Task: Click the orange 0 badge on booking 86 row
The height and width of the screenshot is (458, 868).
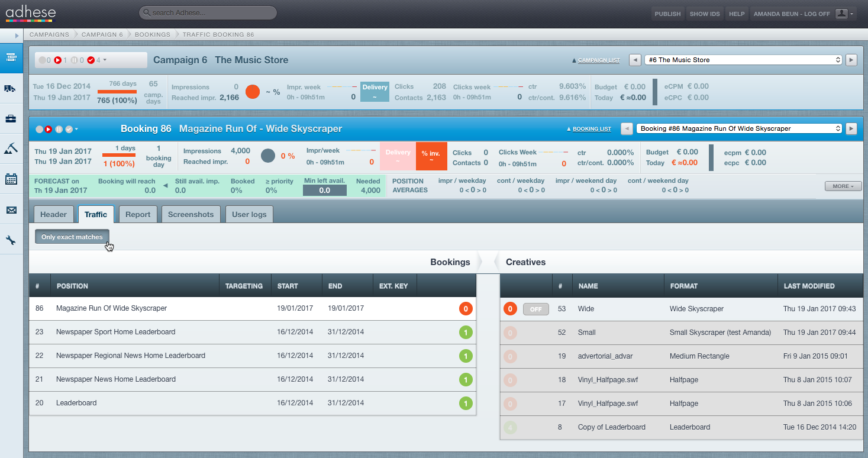Action: pyautogui.click(x=466, y=309)
